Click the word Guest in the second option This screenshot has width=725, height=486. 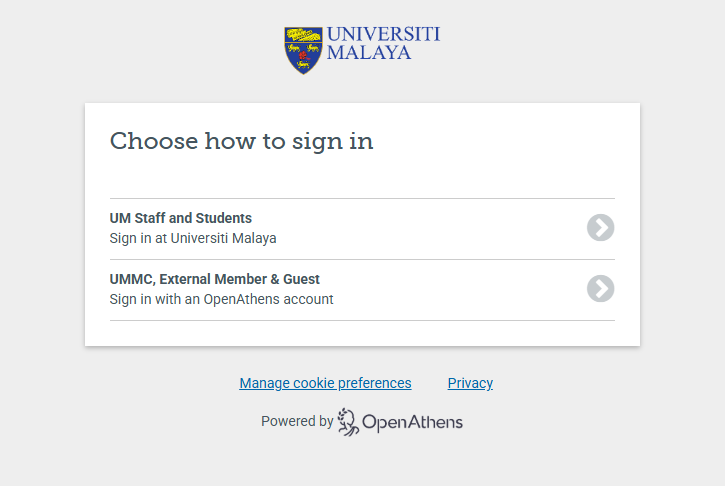[300, 279]
